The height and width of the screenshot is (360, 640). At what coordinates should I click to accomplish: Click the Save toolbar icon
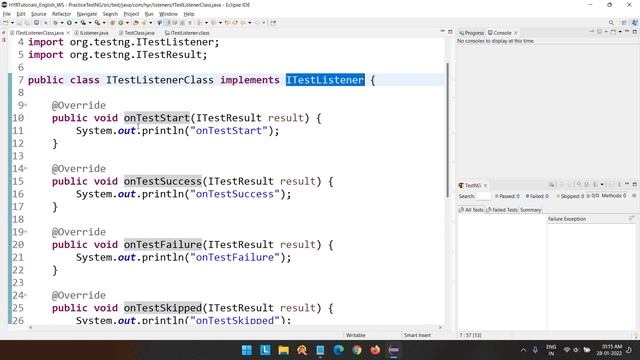pos(19,23)
